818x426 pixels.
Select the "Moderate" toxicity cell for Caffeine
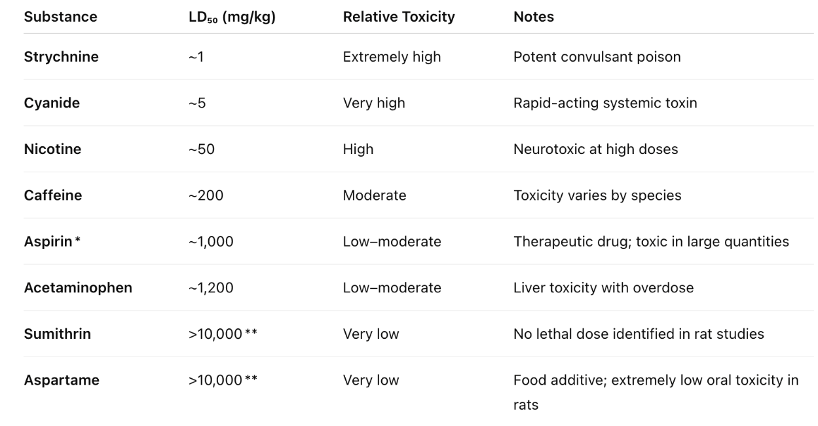(375, 195)
